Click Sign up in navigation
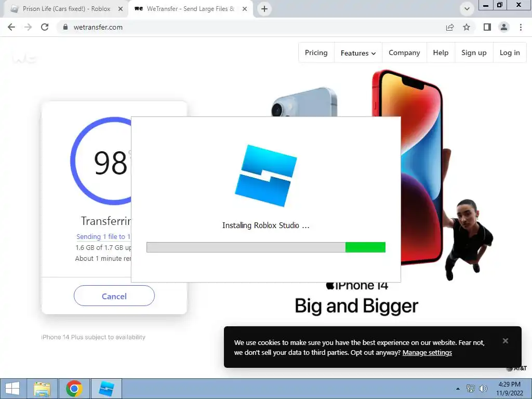The width and height of the screenshot is (532, 399). (474, 52)
